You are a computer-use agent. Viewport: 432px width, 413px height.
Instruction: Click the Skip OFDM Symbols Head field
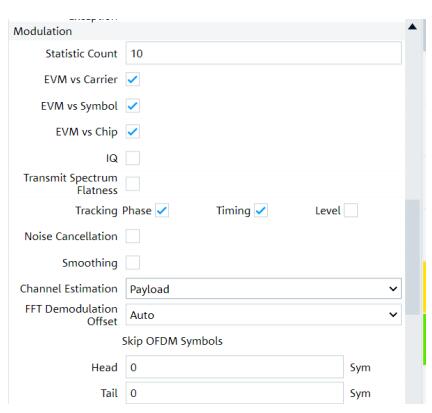pos(234,367)
